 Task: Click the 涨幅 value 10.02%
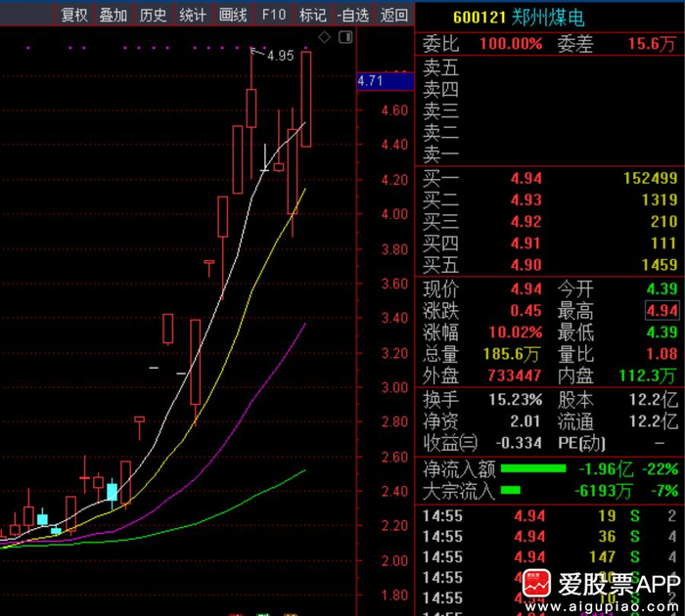click(515, 332)
